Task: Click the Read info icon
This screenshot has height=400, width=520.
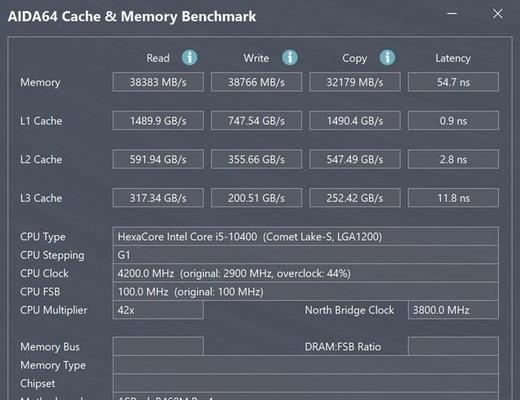Action: tap(189, 58)
